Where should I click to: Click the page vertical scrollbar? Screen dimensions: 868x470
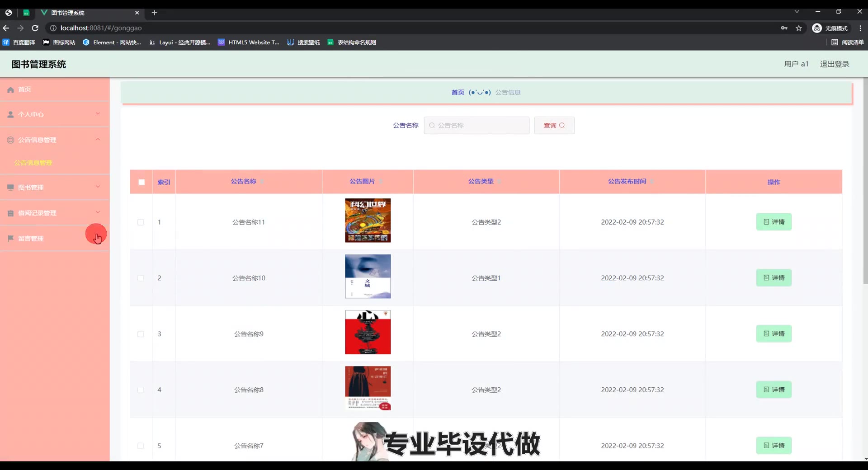[865, 181]
